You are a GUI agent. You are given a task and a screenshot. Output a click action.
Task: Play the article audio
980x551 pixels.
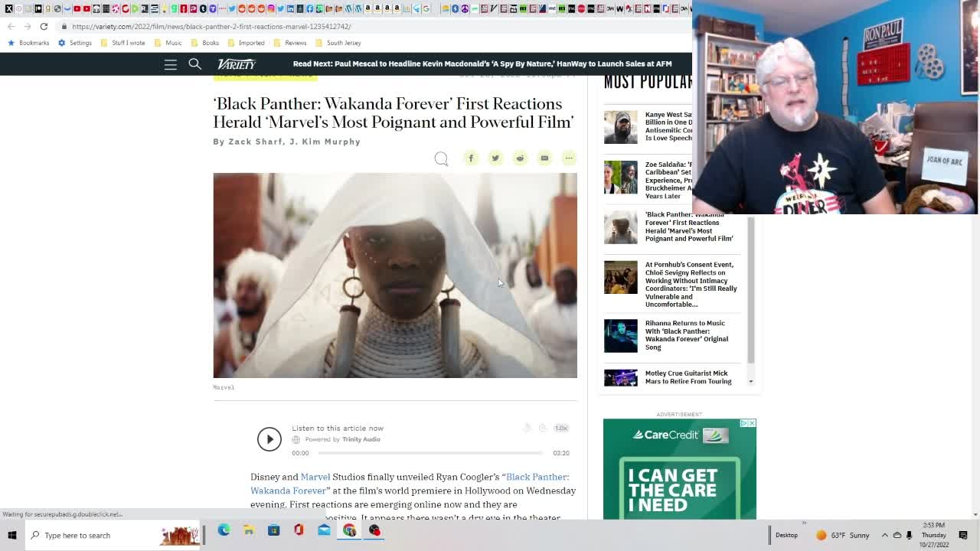[x=269, y=439]
